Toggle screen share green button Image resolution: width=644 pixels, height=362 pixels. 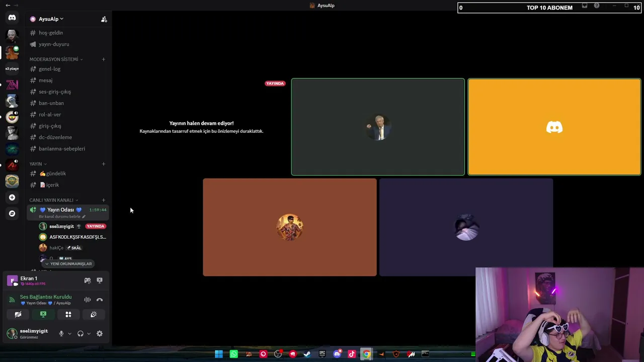pos(43,314)
